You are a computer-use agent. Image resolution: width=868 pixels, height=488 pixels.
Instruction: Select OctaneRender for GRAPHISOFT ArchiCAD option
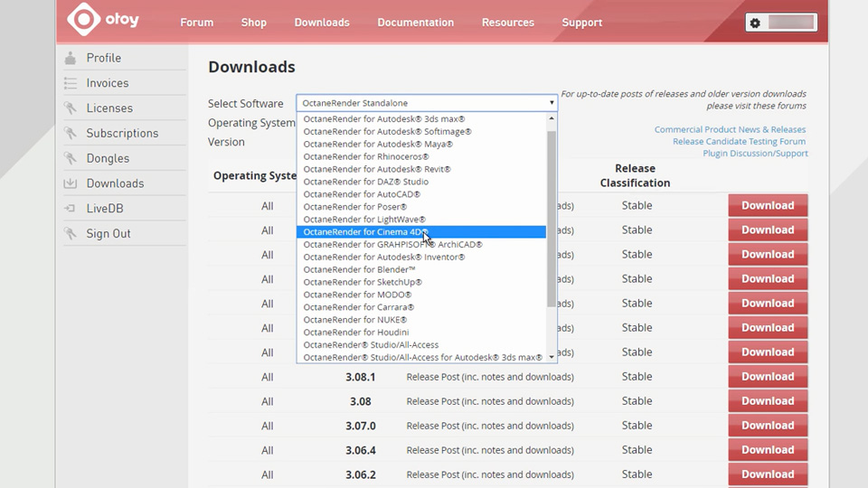pyautogui.click(x=421, y=245)
